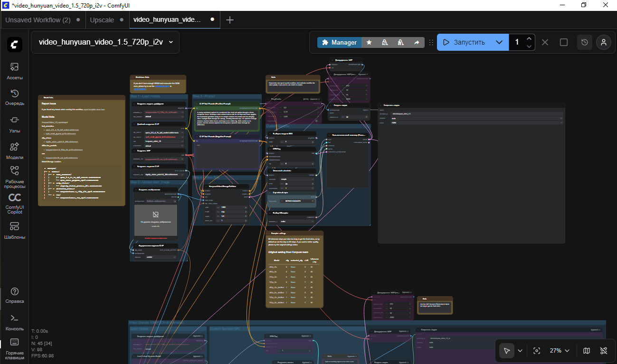Toggle the Консоль bottom panel
617x364 pixels.
(14, 322)
